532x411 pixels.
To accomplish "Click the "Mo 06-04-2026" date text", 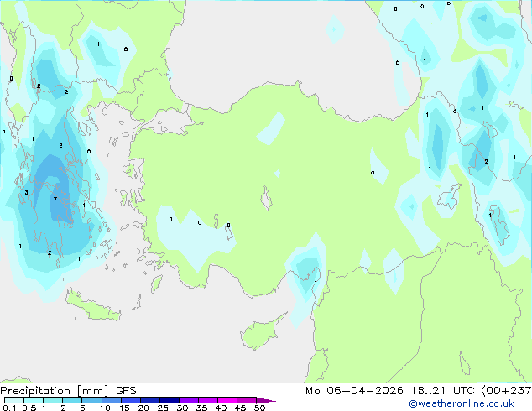I will pyautogui.click(x=354, y=391).
